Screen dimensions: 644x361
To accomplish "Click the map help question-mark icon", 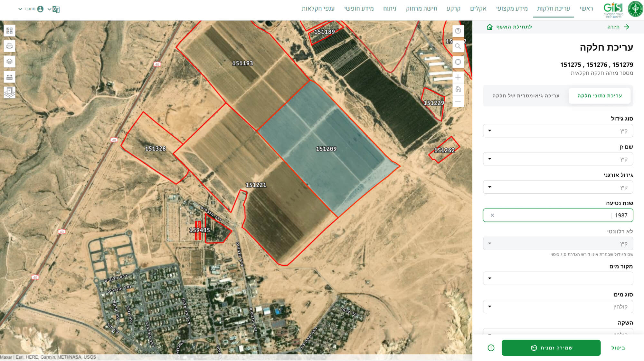I will pyautogui.click(x=458, y=31).
